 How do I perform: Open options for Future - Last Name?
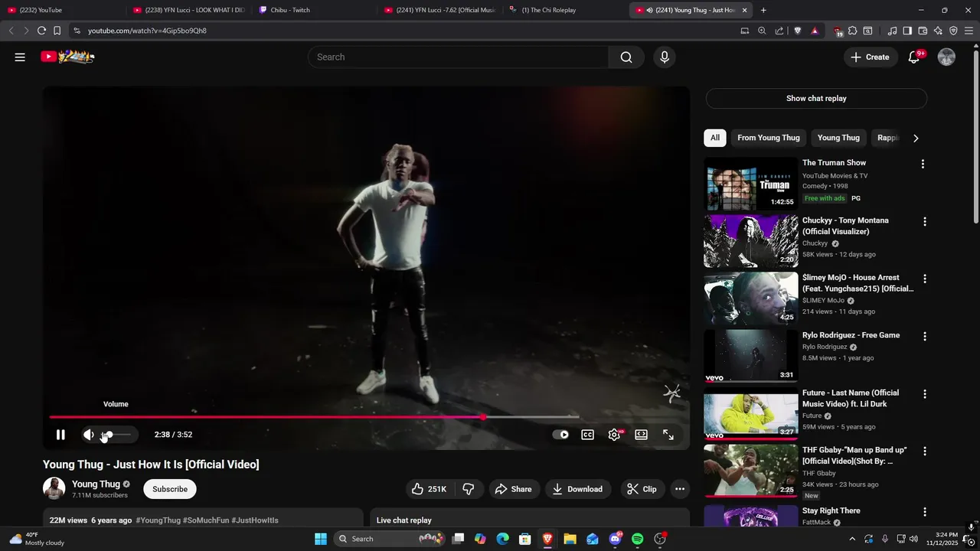click(925, 393)
